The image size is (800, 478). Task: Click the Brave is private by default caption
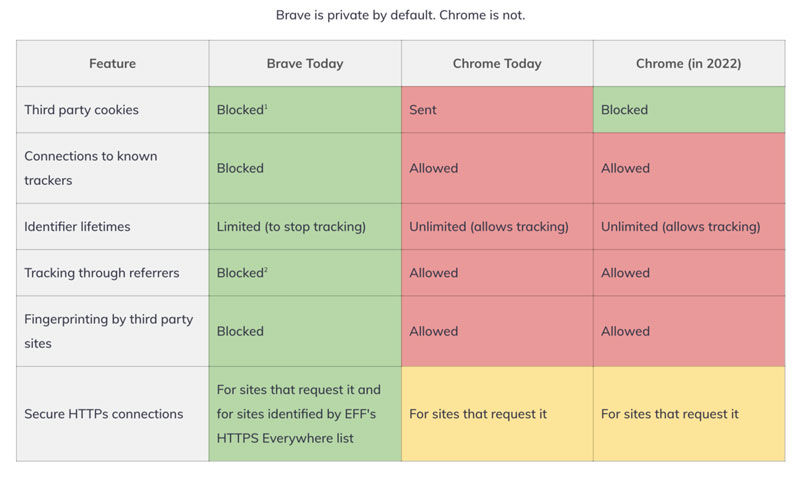(x=401, y=15)
